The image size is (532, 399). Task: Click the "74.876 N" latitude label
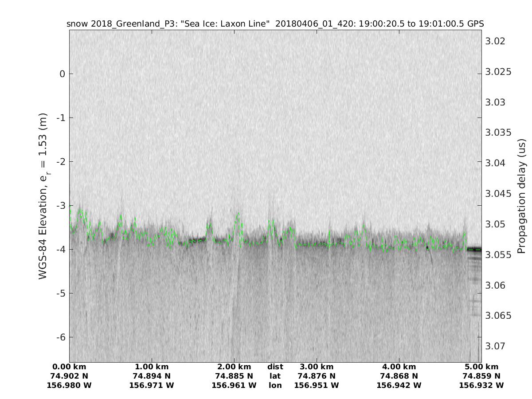(317, 376)
